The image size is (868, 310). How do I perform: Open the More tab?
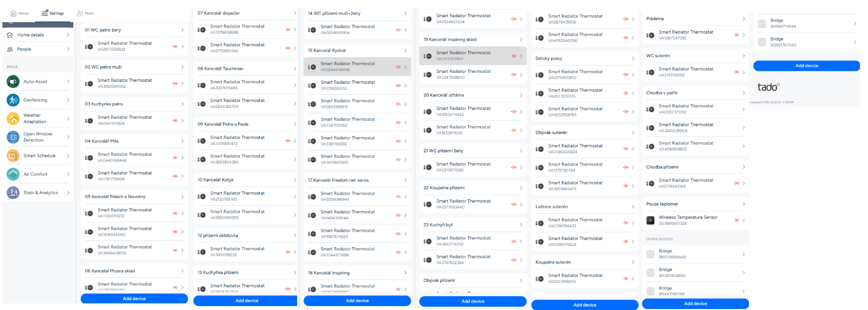(x=85, y=13)
